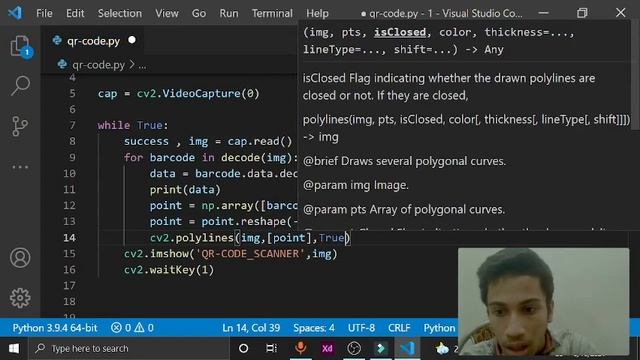
Task: Click the Cortana circle icon in the taskbar
Action: point(243,348)
